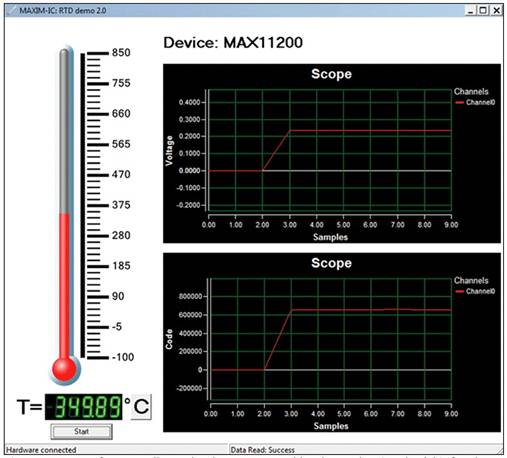
Task: Click the Voltage axis label
Action: click(169, 151)
